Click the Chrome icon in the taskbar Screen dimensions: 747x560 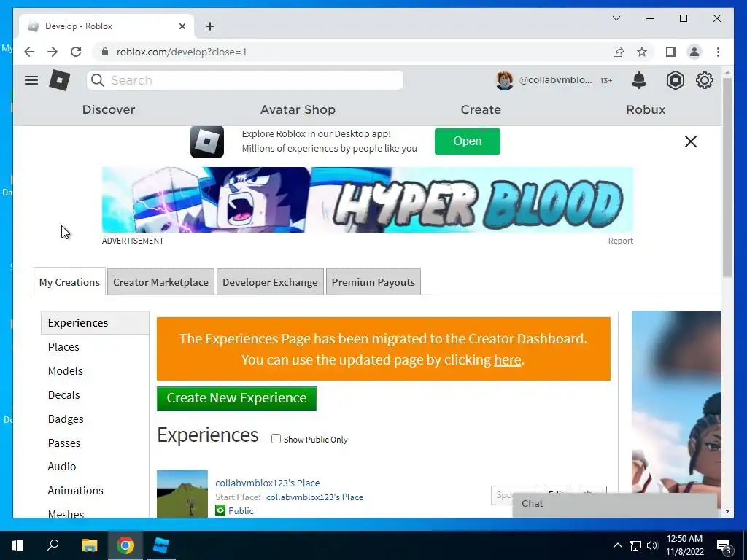click(125, 545)
